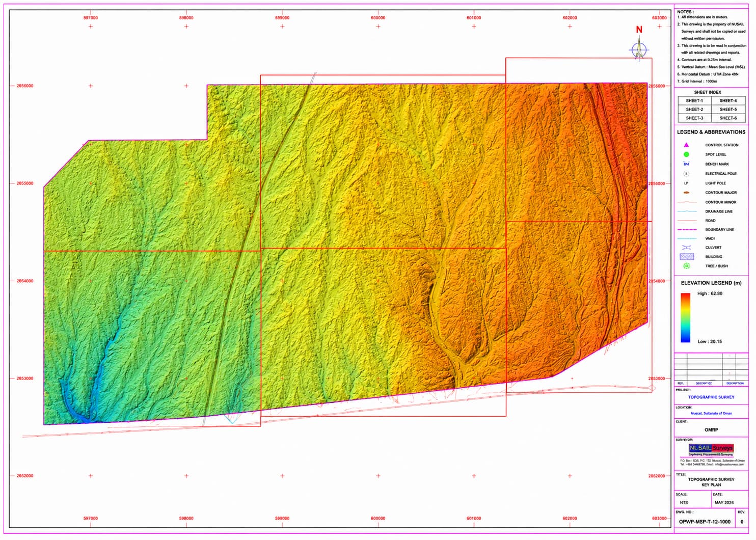Click the ELEVATION LEGEND (m) heading

coord(711,283)
